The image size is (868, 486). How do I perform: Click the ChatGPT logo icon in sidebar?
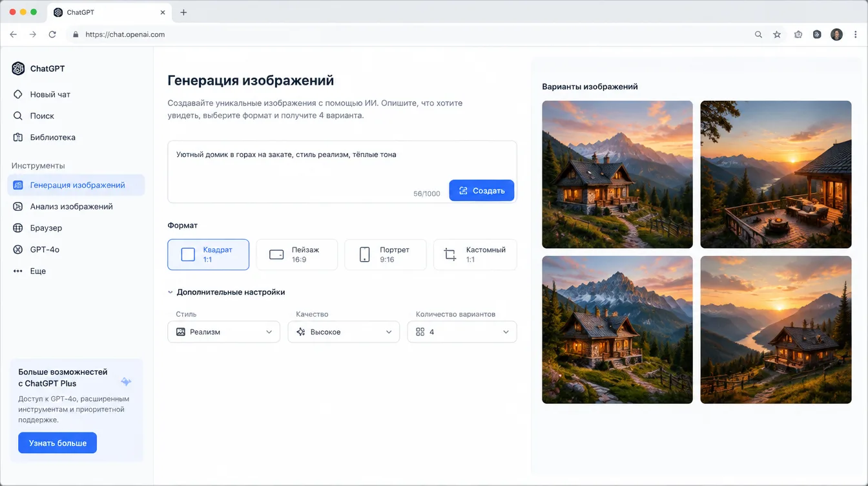[x=18, y=69]
